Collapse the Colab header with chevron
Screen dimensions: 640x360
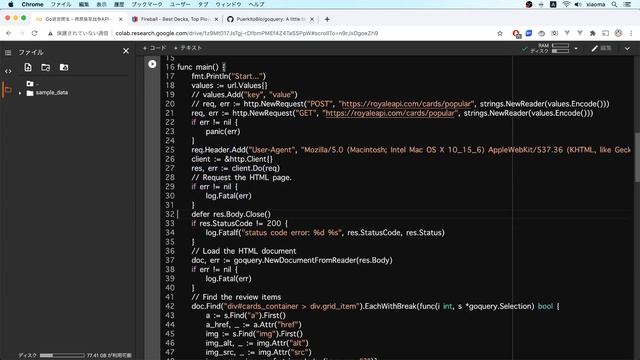point(627,49)
